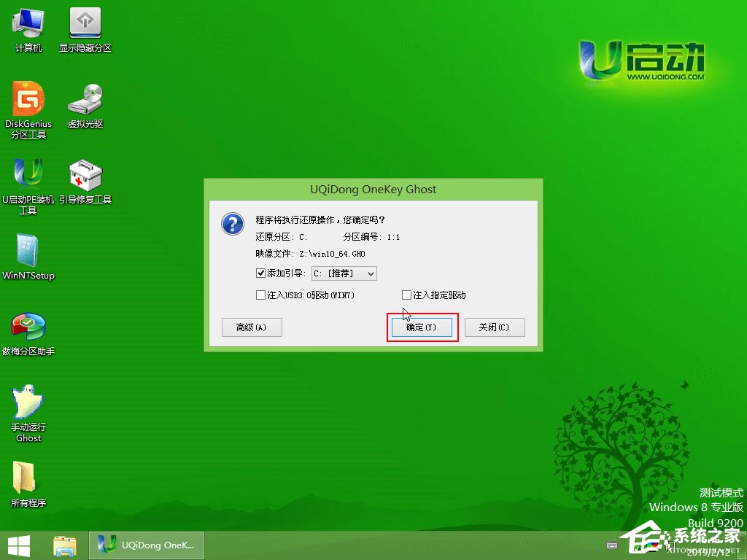The image size is (747, 560).
Task: Enable 注入USB3.0驱动(WIN7) option
Action: [260, 295]
